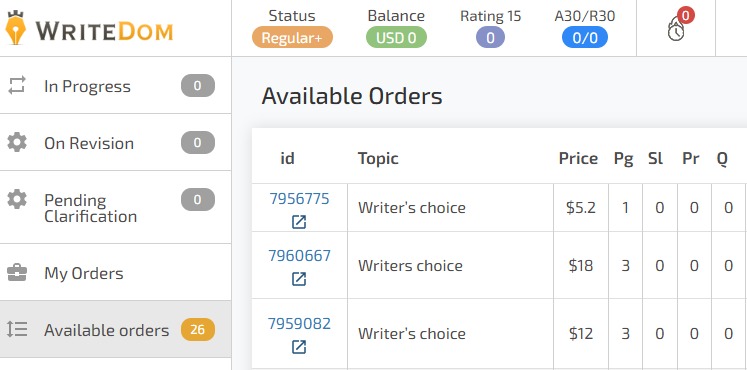This screenshot has height=370, width=747.
Task: Click the Available orders sort-list icon
Action: (17, 329)
